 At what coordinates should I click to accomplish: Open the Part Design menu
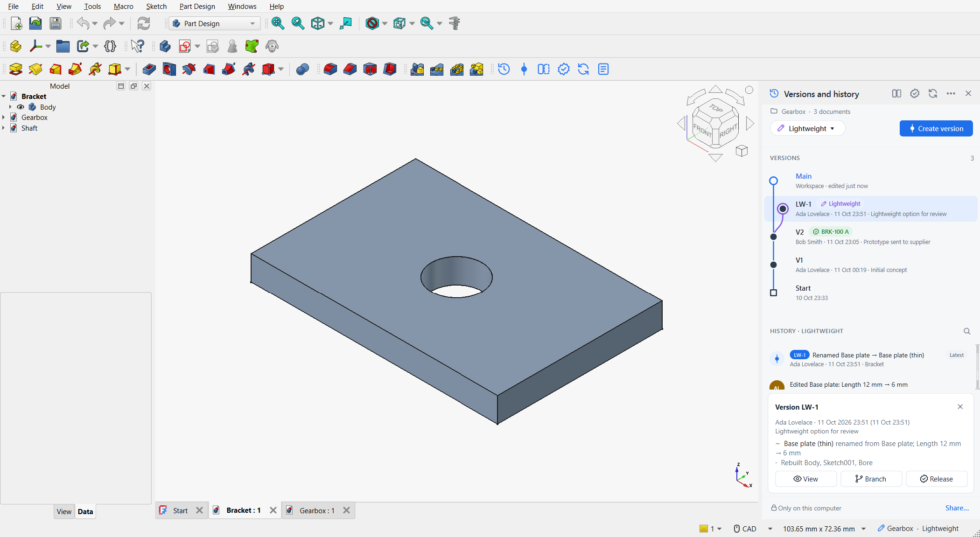(197, 6)
